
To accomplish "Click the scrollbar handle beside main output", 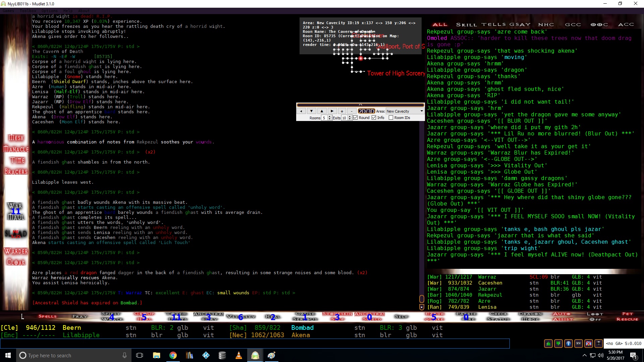I will coord(422,299).
